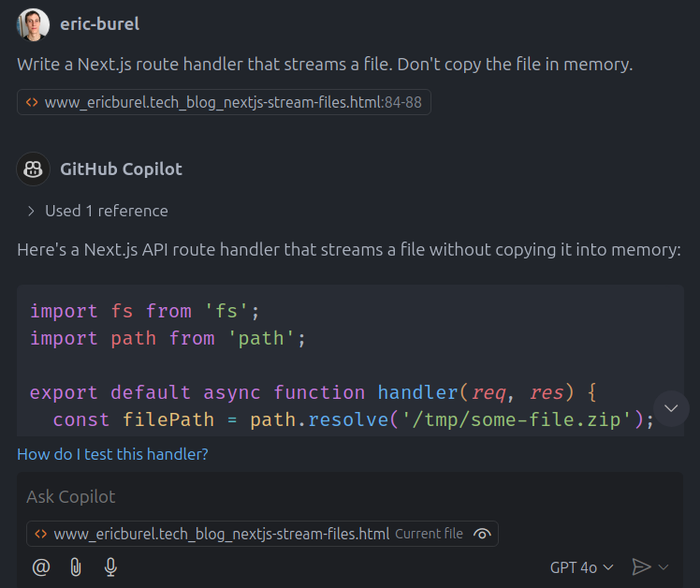Click the paperclip attach context icon
700x588 pixels.
[x=76, y=567]
